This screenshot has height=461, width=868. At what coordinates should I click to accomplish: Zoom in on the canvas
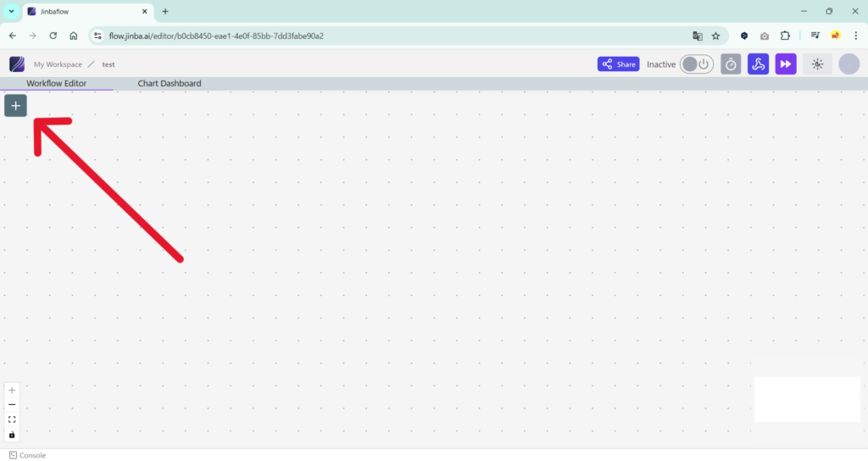click(x=12, y=390)
